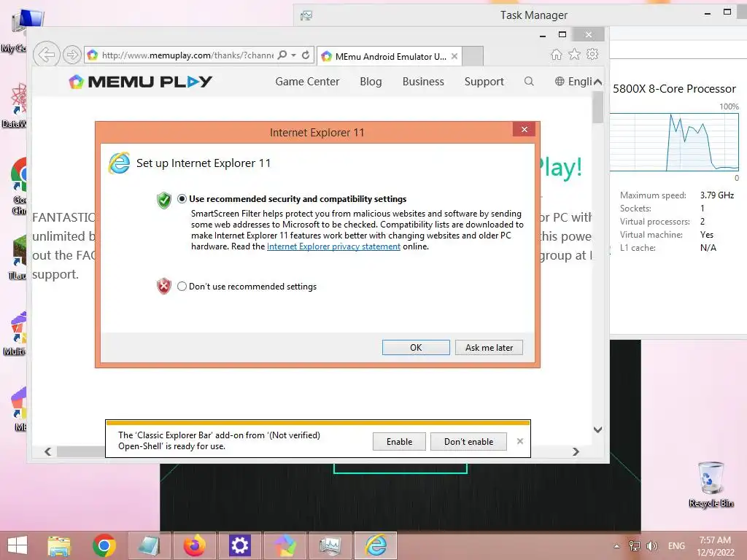The image size is (747, 560).
Task: Click the horizontal scrollbar left arrow
Action: tap(47, 451)
